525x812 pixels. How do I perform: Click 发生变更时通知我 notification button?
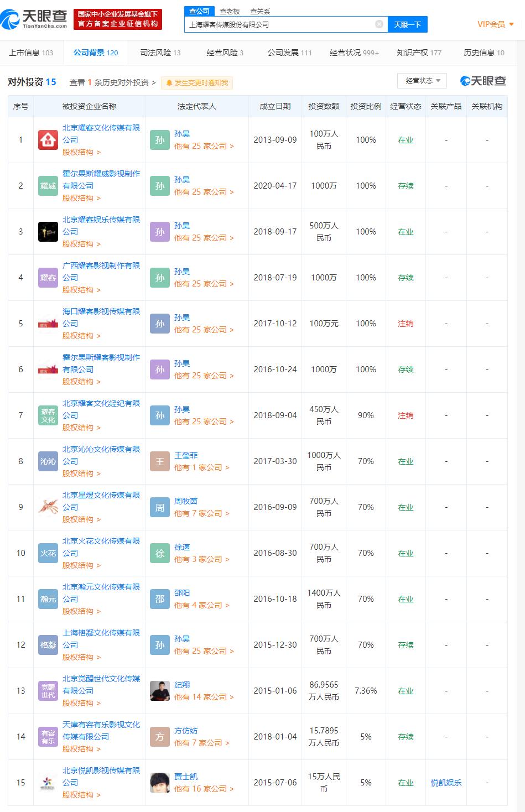(x=197, y=83)
